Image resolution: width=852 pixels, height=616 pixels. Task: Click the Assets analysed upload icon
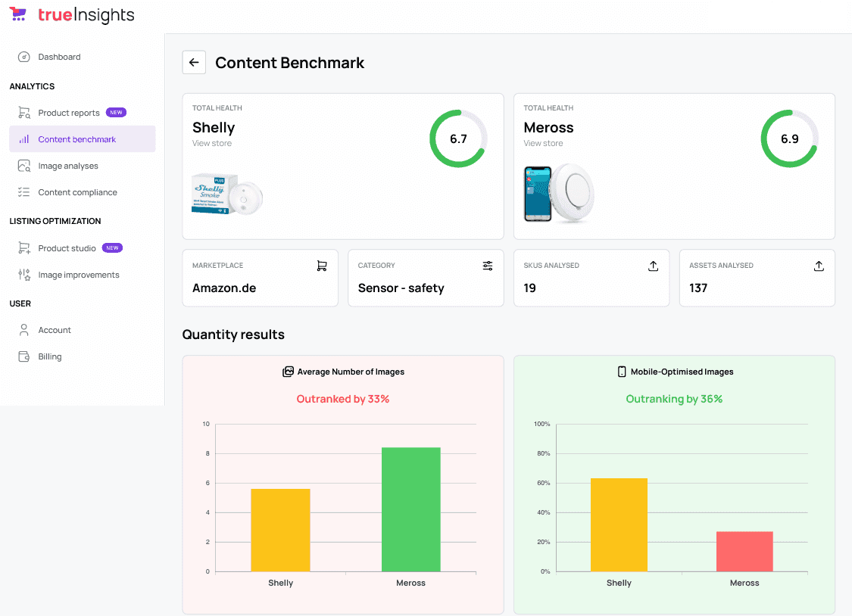point(819,266)
